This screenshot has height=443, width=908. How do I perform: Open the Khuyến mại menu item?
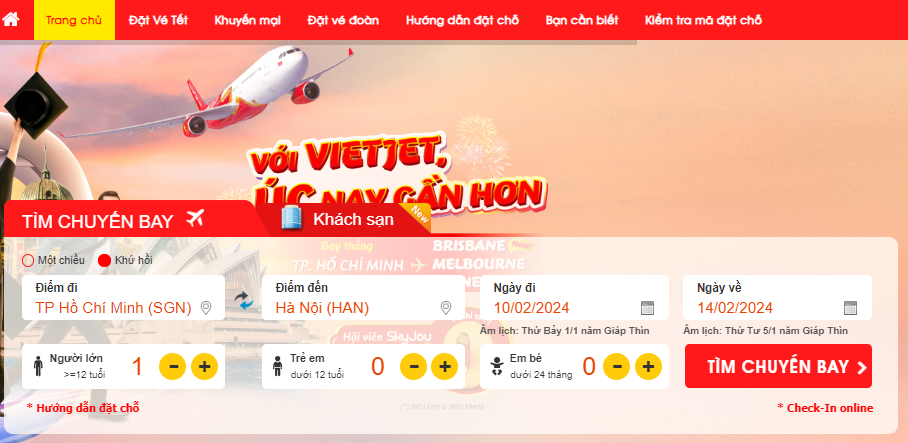(247, 20)
